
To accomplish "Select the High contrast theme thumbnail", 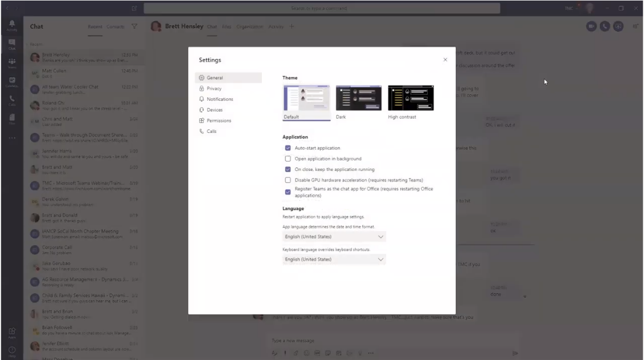I will point(411,98).
